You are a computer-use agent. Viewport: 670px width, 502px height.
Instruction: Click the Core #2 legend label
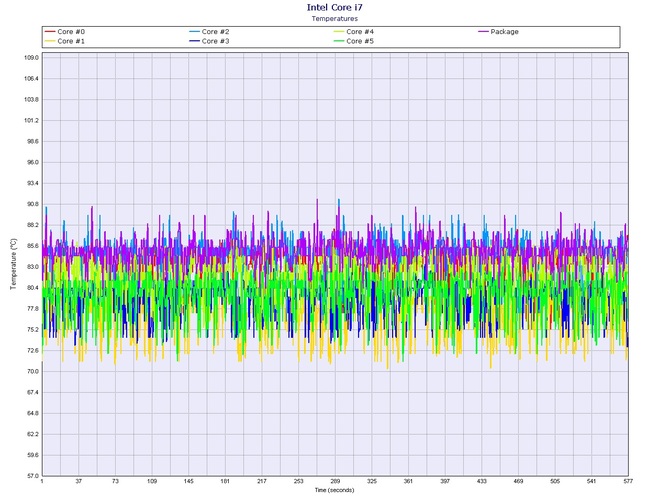coord(215,32)
